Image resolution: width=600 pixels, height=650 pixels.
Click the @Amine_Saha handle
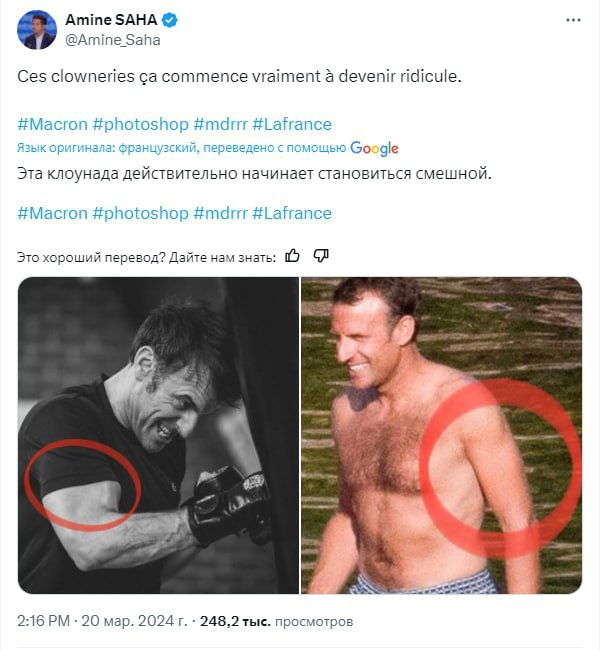(113, 40)
